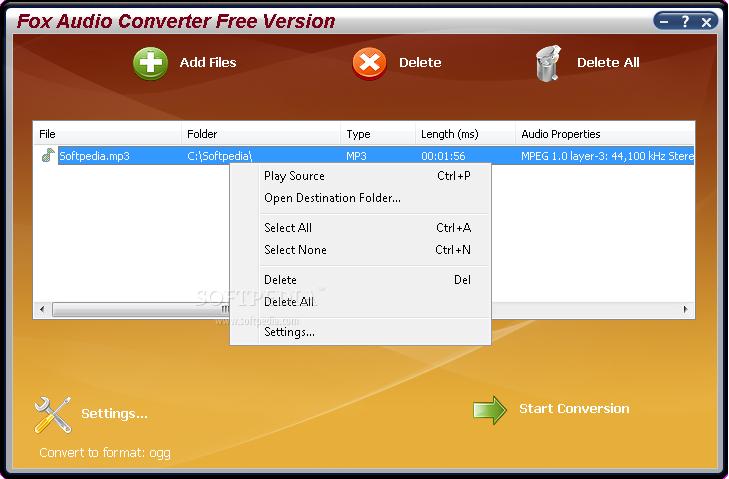Screen dimensions: 729x479
Task: Sort by the Type column header
Action: click(378, 134)
